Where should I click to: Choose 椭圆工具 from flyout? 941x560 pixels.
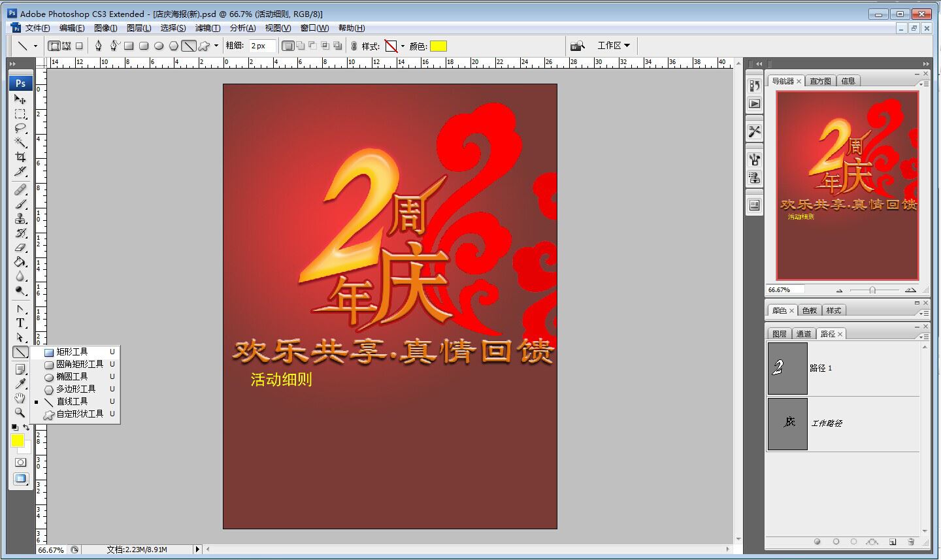[x=76, y=376]
